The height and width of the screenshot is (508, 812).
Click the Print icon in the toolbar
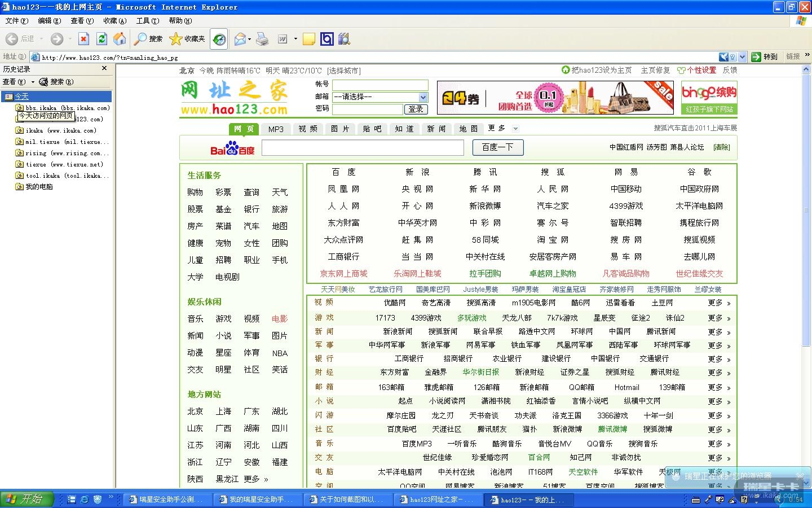coord(262,39)
